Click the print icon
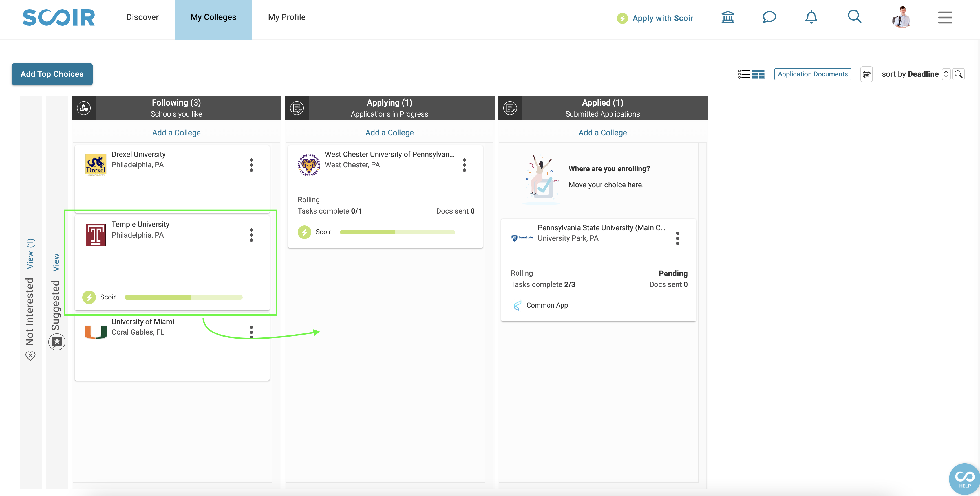The height and width of the screenshot is (496, 980). point(866,74)
